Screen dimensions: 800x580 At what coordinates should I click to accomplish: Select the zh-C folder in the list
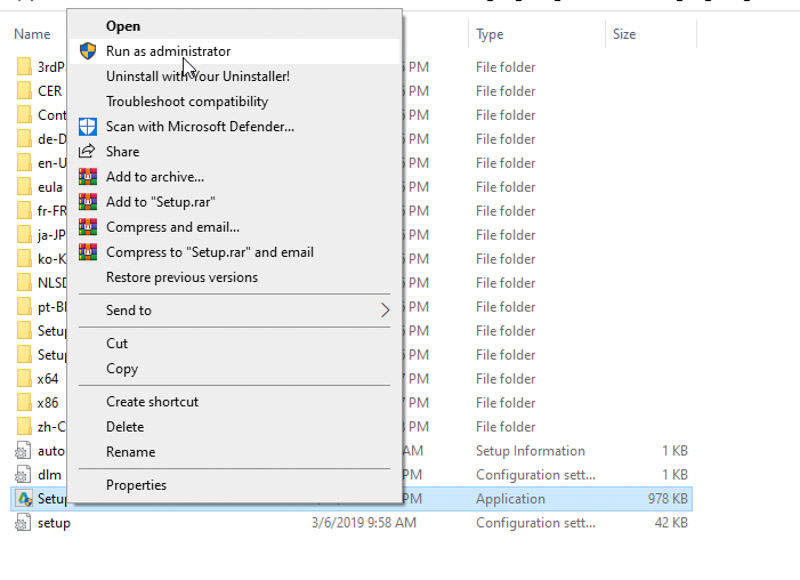pos(40,426)
